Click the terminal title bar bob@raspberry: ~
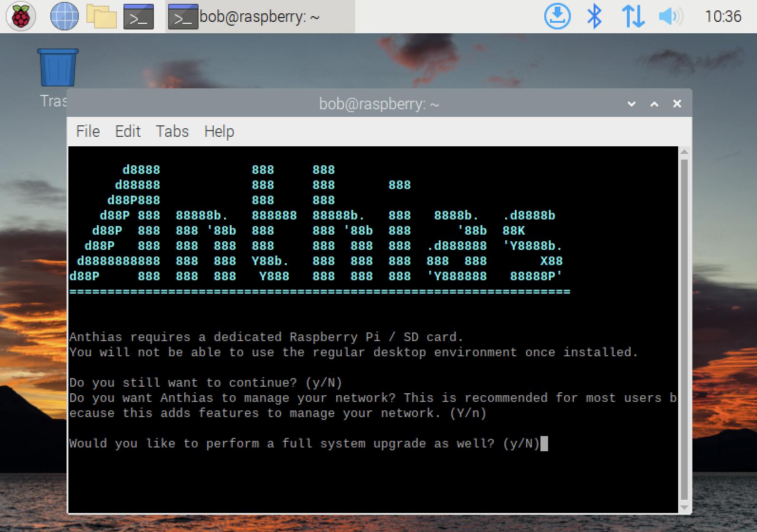Viewport: 757px width, 532px height. 379,104
